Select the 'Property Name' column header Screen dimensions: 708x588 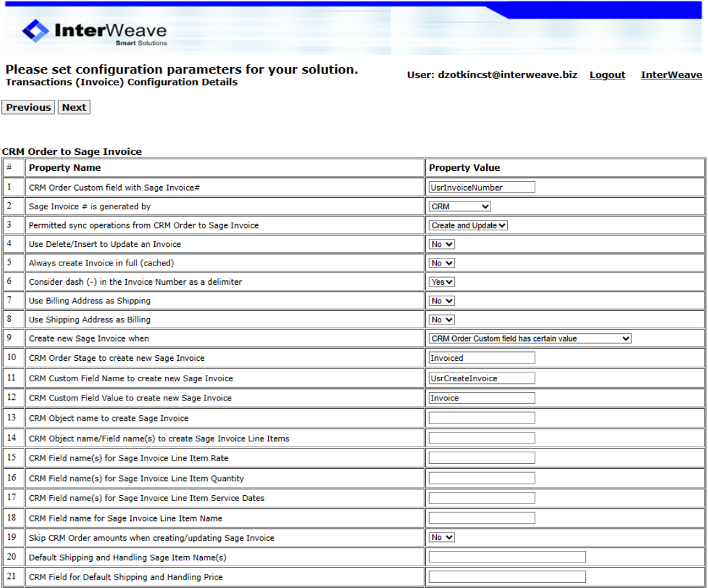[65, 168]
